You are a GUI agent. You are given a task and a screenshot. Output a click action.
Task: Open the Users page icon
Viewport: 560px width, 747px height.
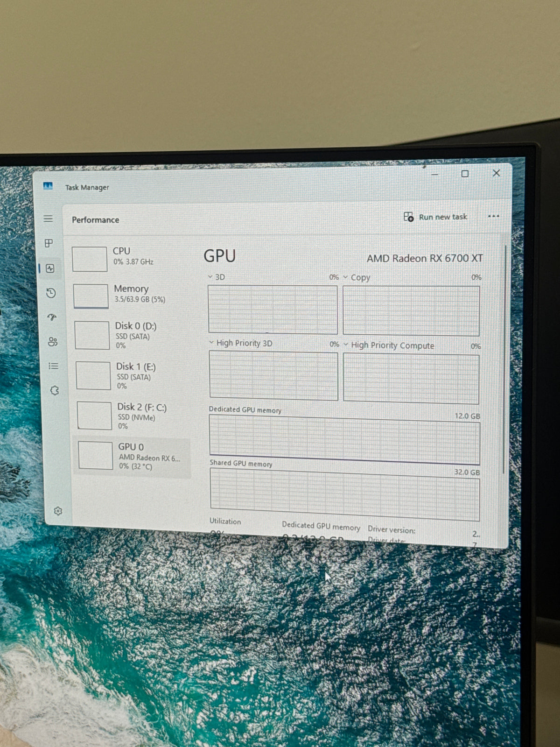pyautogui.click(x=53, y=342)
